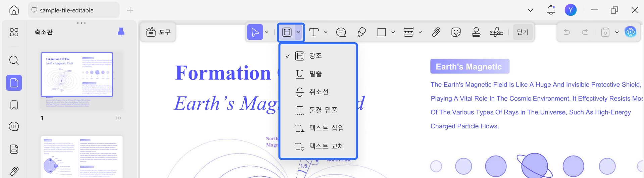Select the arrow pointer tool

[x=255, y=32]
